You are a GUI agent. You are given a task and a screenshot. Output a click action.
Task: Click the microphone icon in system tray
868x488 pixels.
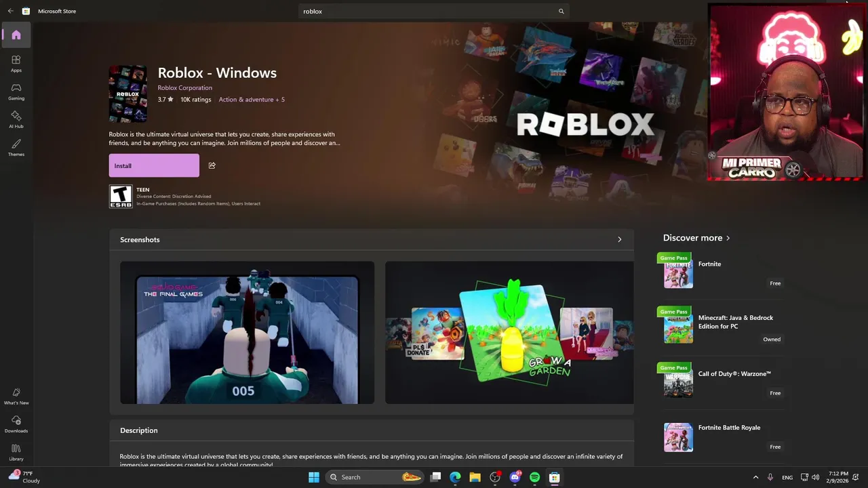[x=770, y=477]
